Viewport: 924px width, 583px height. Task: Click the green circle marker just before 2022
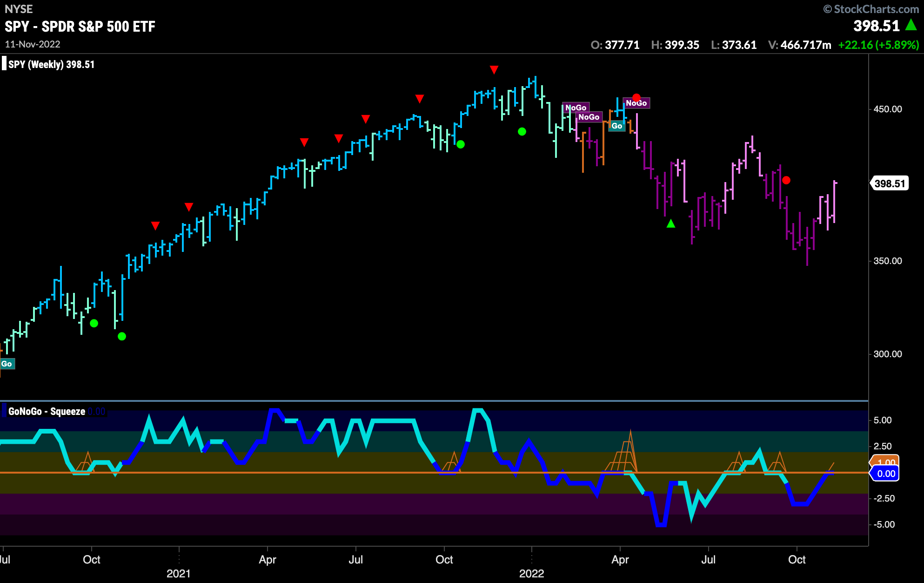coord(522,132)
